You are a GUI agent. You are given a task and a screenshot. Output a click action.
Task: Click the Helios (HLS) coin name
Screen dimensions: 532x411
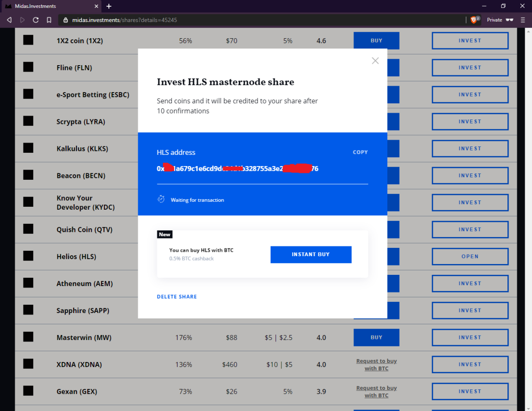click(76, 257)
